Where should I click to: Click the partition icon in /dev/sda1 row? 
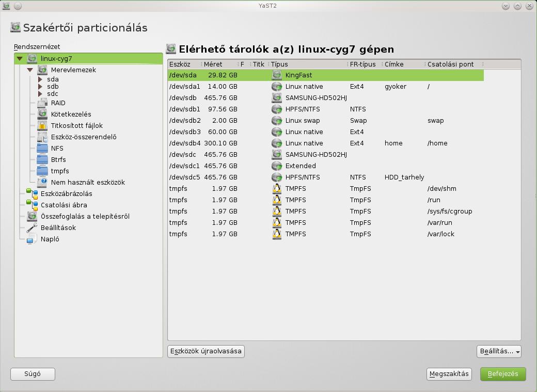coord(277,87)
